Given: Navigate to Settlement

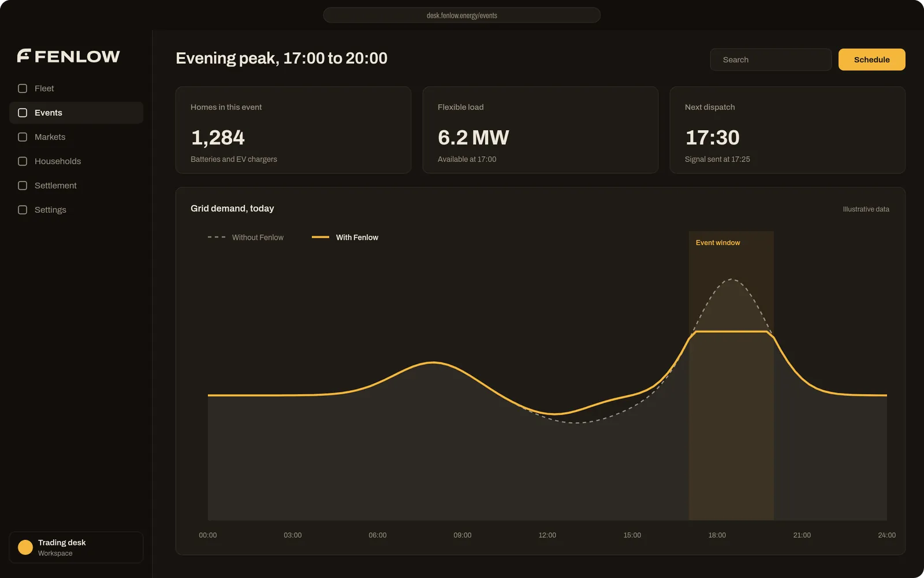Looking at the screenshot, I should tap(76, 186).
